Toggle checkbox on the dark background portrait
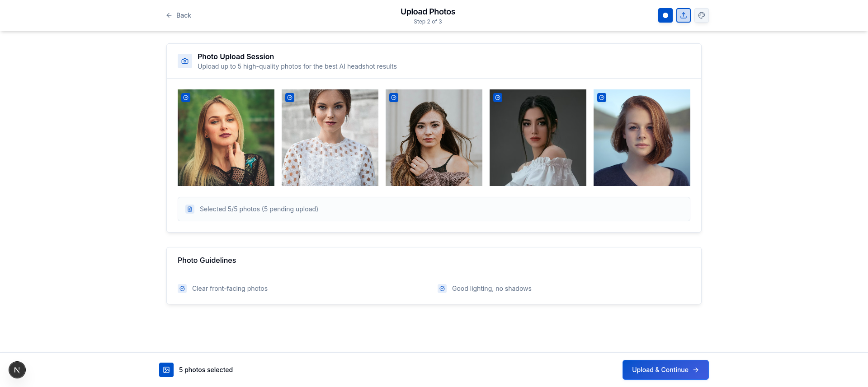 click(x=498, y=98)
